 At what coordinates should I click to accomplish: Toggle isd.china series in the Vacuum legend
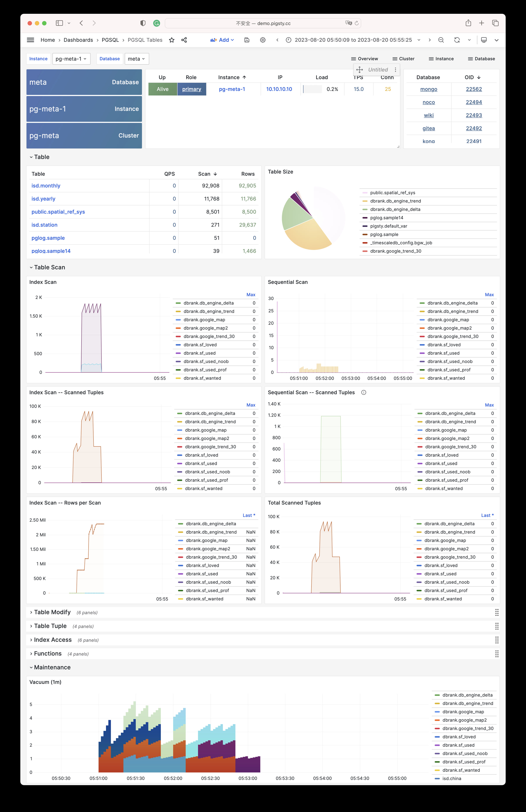point(452,778)
